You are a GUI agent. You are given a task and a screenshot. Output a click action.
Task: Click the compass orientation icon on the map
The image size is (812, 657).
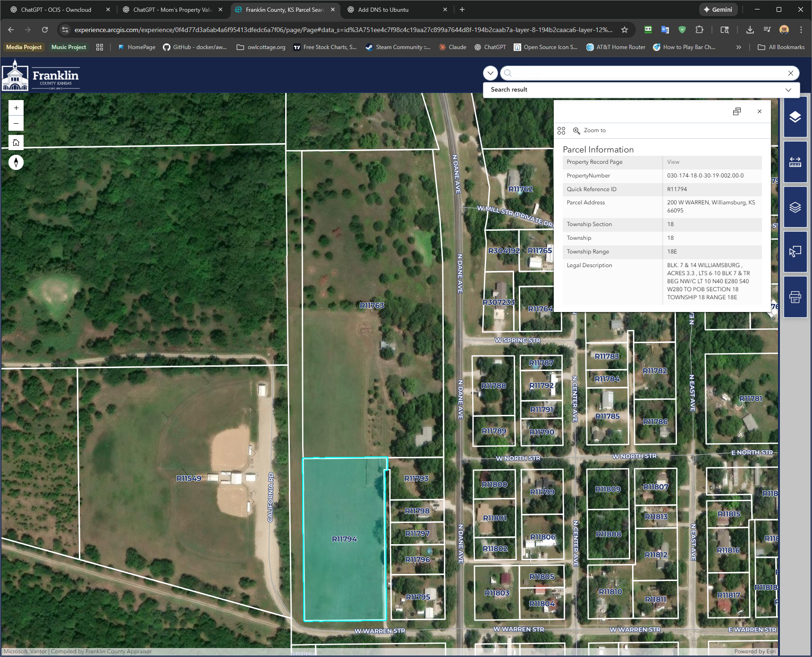pos(16,162)
